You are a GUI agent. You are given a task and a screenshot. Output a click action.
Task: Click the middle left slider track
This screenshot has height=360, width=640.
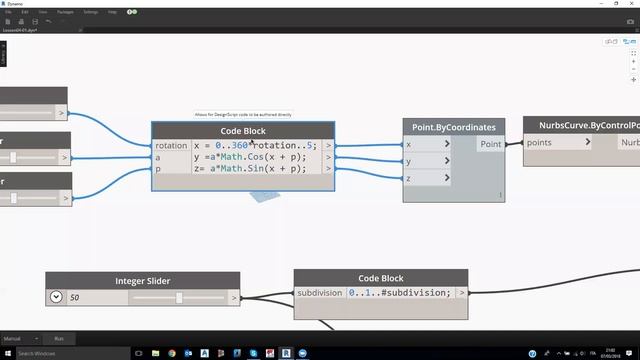tap(29, 158)
